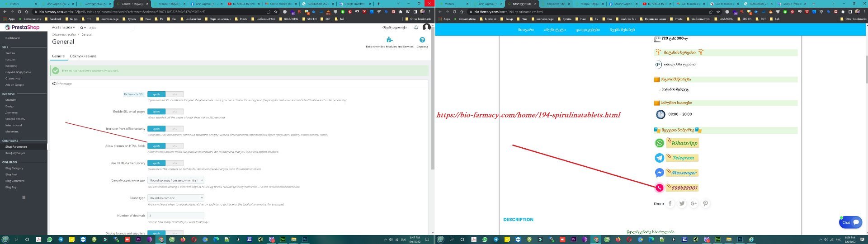The width and height of the screenshot is (868, 244).
Task: Click the PrestaShop logo
Action: [x=22, y=28]
